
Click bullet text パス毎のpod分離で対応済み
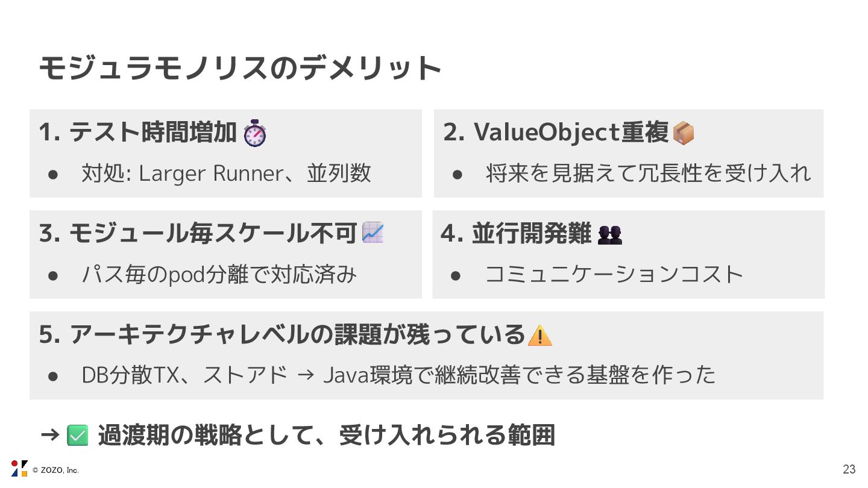point(219,275)
